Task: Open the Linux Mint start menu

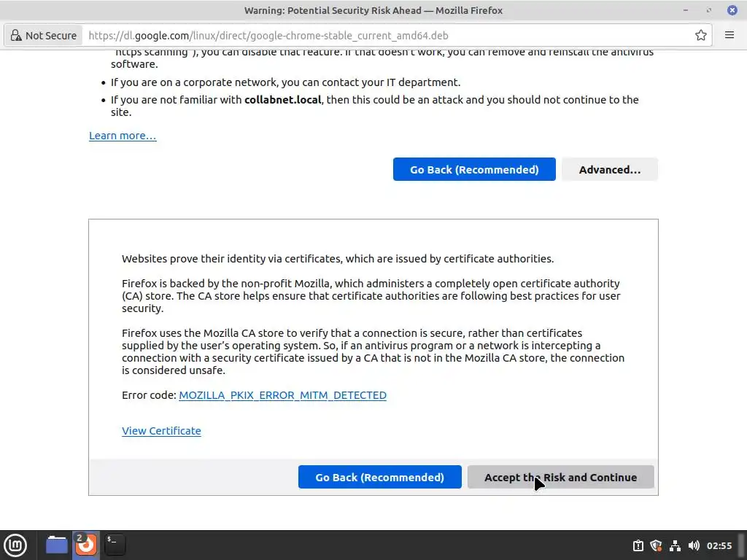Action: 16,545
